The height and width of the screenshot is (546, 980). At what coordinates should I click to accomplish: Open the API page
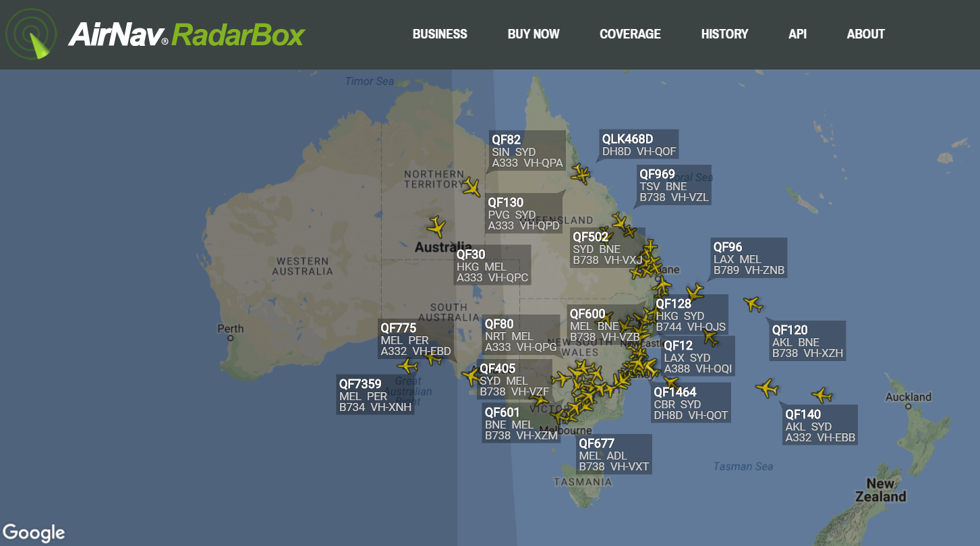tap(797, 34)
